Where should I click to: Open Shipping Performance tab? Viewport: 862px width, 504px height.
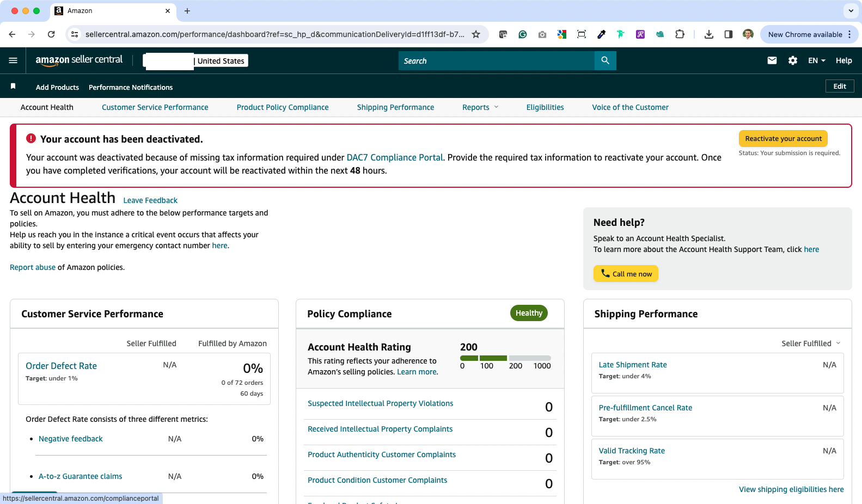coord(396,107)
